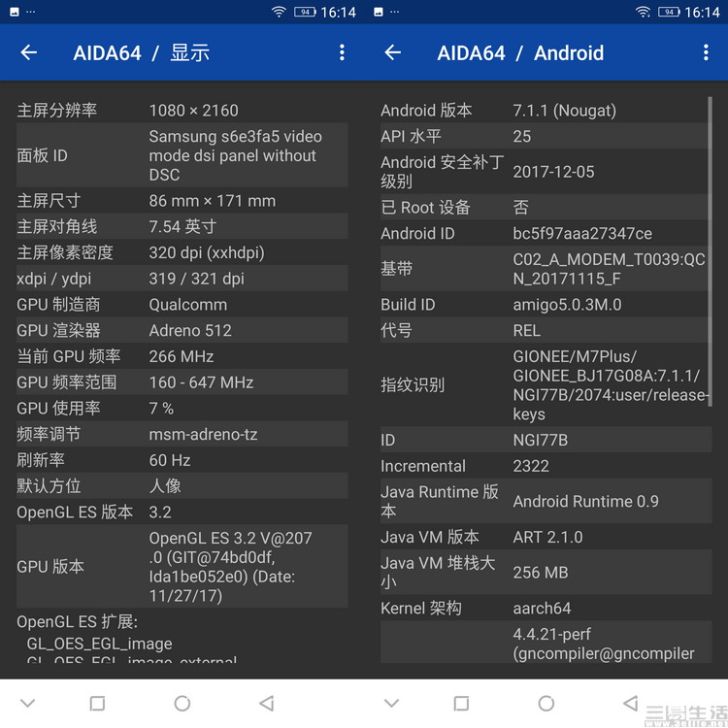Screen dimensions: 728x728
Task: Select the 当前 GPU 频率 266 MHz row
Action: [x=182, y=356]
